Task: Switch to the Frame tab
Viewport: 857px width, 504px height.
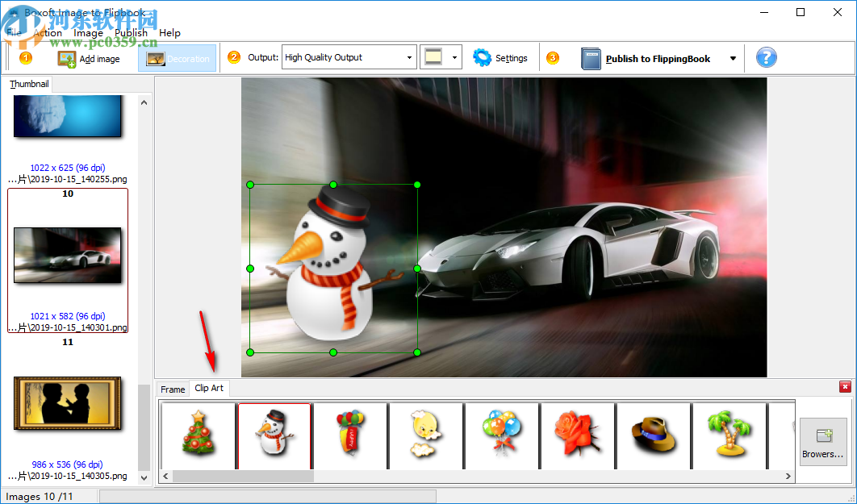Action: (173, 389)
